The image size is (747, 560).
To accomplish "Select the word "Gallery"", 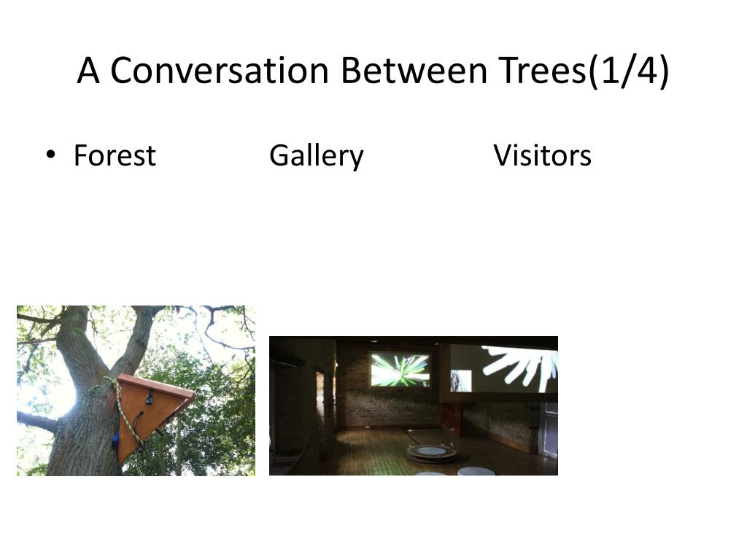I will tap(317, 156).
